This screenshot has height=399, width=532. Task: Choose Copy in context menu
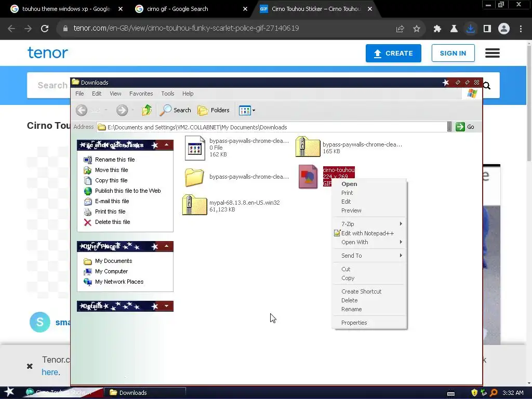click(x=369, y=278)
